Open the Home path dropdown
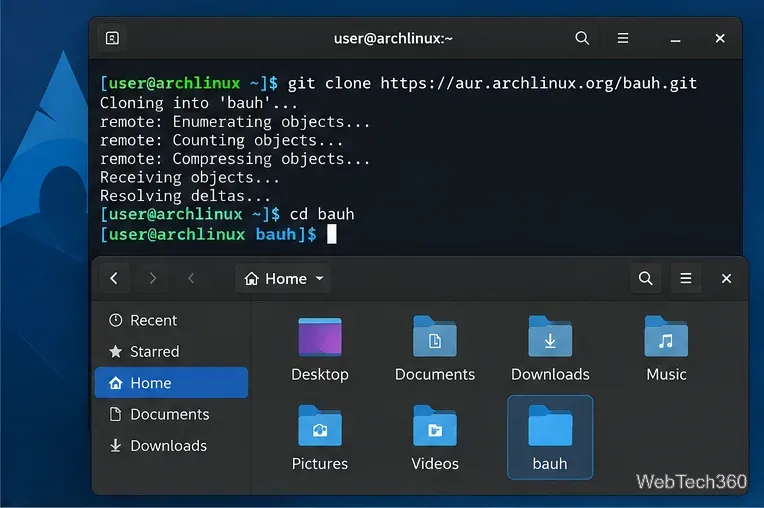 click(x=283, y=279)
